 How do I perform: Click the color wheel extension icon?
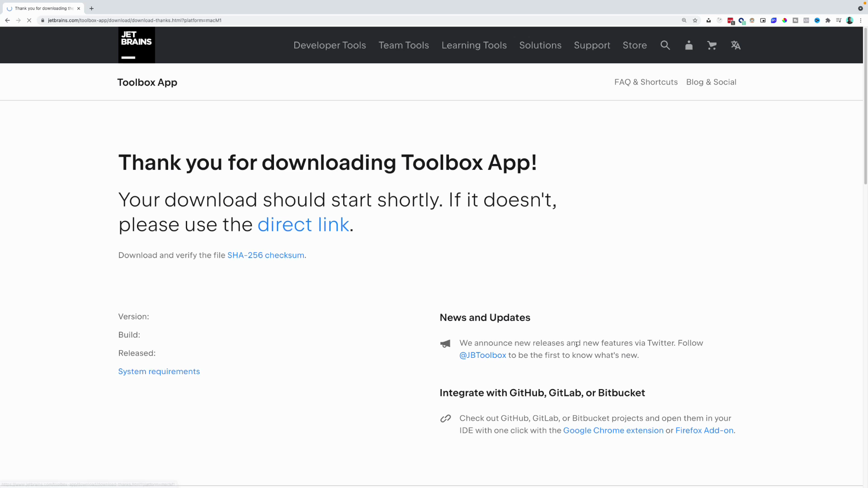click(x=784, y=20)
